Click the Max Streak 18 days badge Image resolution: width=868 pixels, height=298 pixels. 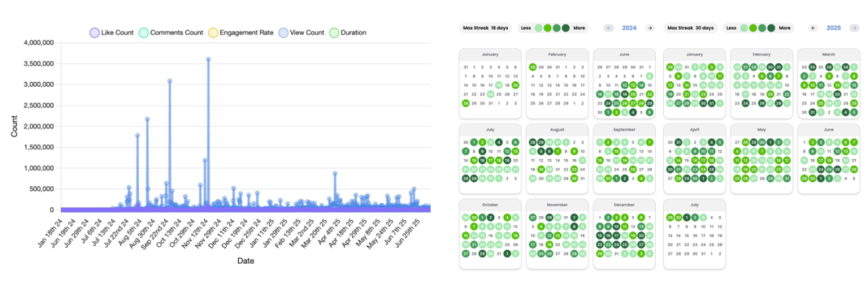485,27
